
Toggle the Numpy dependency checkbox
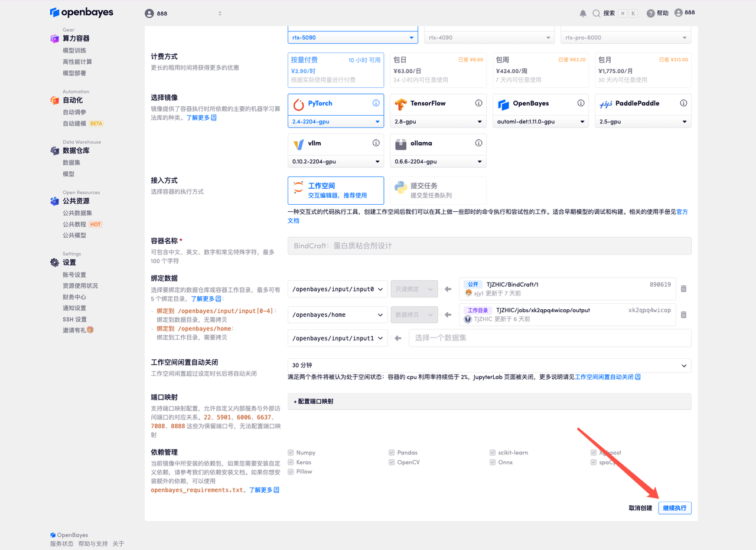(289, 452)
